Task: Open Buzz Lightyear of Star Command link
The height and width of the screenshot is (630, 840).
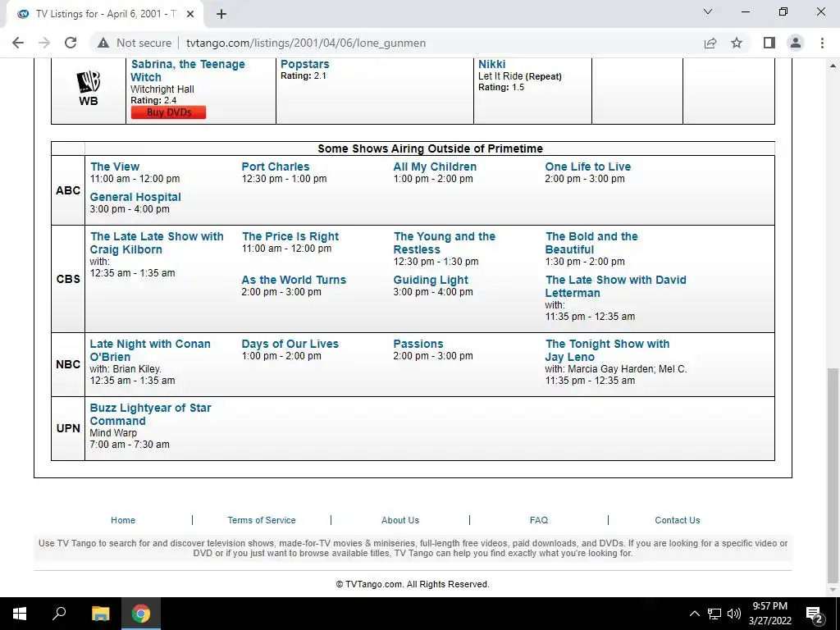Action: (x=151, y=414)
